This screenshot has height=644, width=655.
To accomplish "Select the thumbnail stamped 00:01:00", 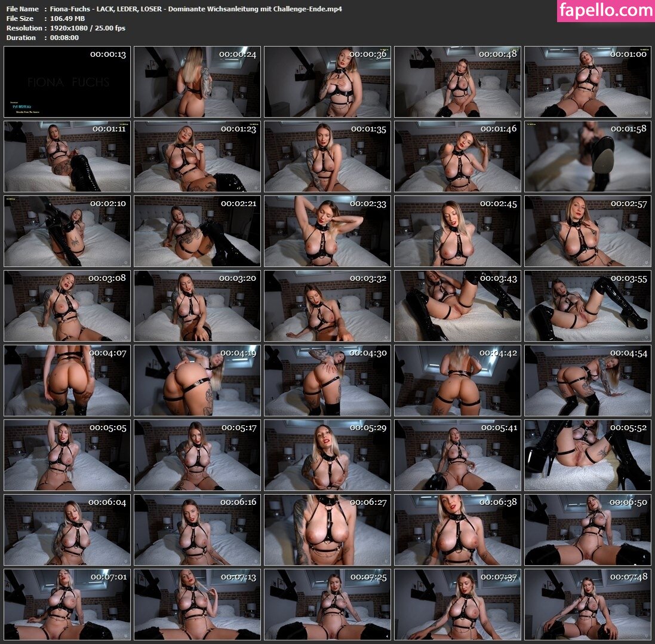I will tap(588, 81).
